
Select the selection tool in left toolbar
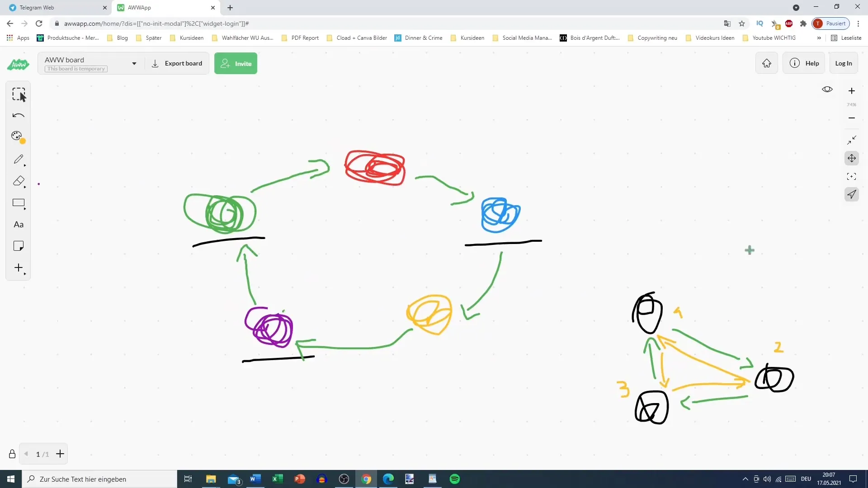tap(19, 94)
